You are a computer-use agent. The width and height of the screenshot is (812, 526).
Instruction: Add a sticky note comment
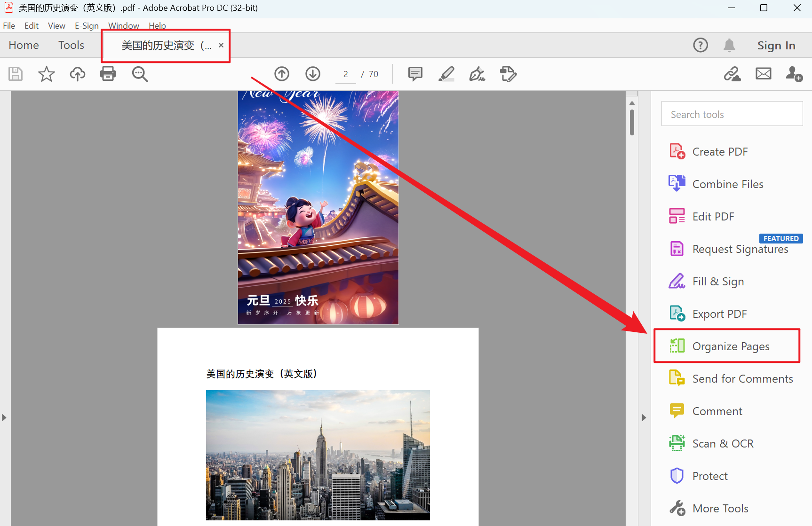[414, 74]
